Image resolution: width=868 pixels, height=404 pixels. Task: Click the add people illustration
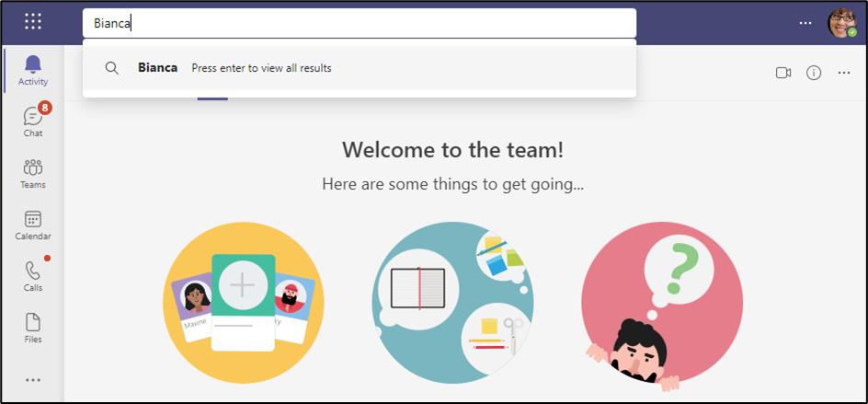coord(244,303)
